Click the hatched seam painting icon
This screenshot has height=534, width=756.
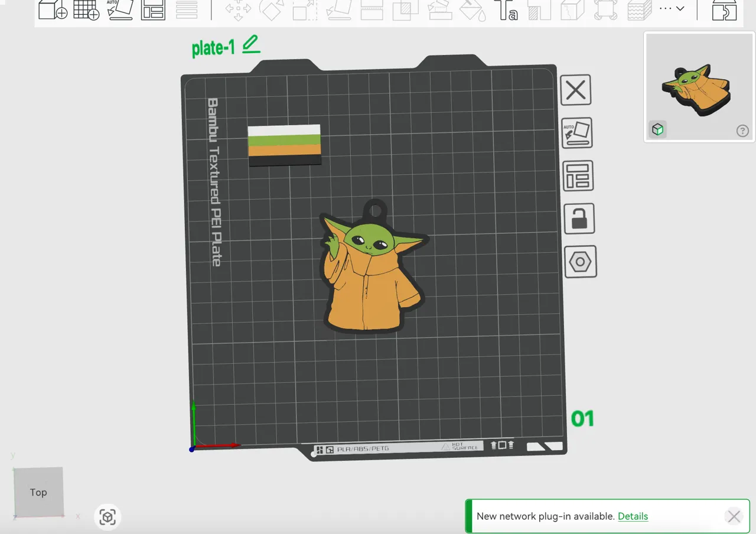coord(539,10)
